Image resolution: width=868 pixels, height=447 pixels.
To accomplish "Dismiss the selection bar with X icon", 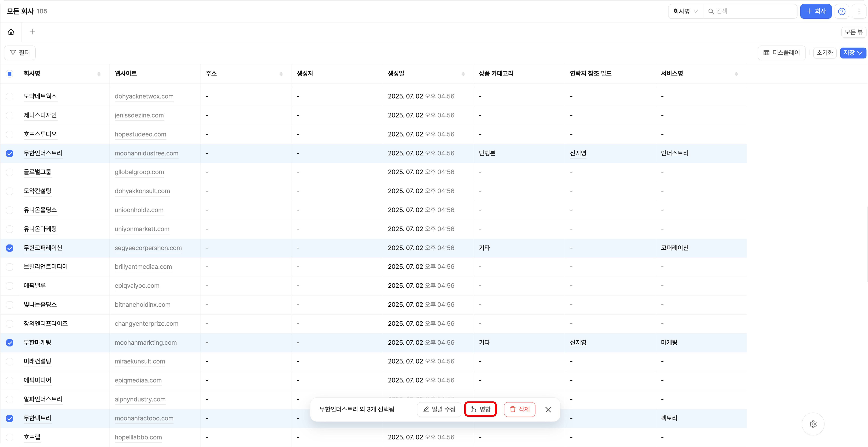I will [548, 410].
